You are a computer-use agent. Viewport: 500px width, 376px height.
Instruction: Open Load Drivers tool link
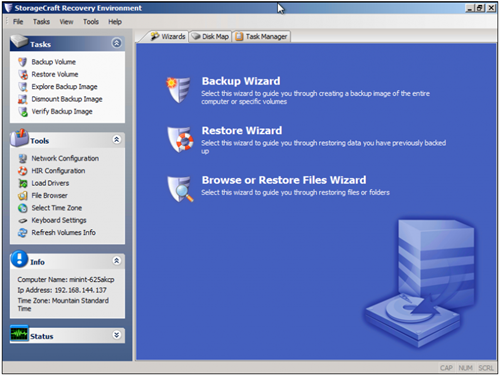[50, 183]
